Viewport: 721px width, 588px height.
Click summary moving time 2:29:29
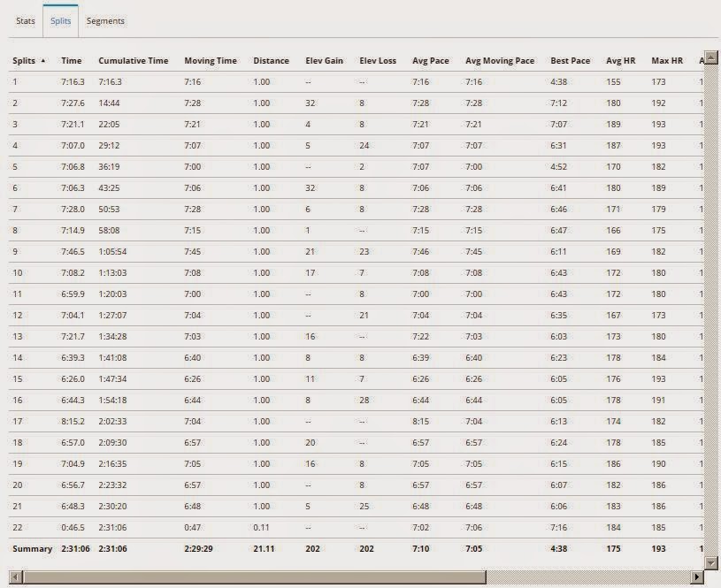pos(198,548)
